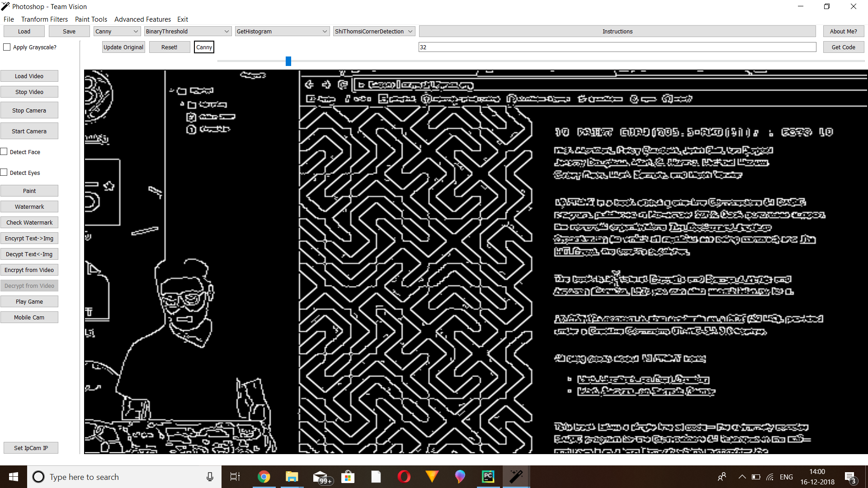Click the text field showing 32
Image resolution: width=868 pixels, height=488 pixels.
pos(617,47)
